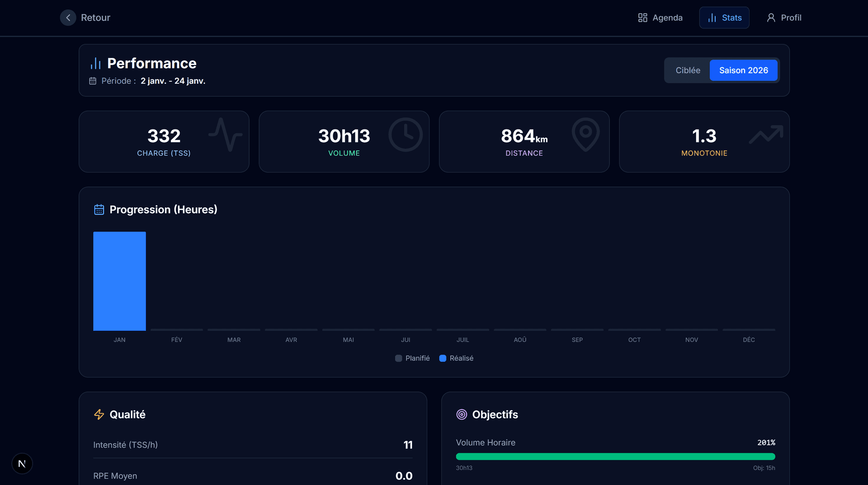Click the Profil user icon
Viewport: 868px width, 485px height.
pyautogui.click(x=771, y=18)
